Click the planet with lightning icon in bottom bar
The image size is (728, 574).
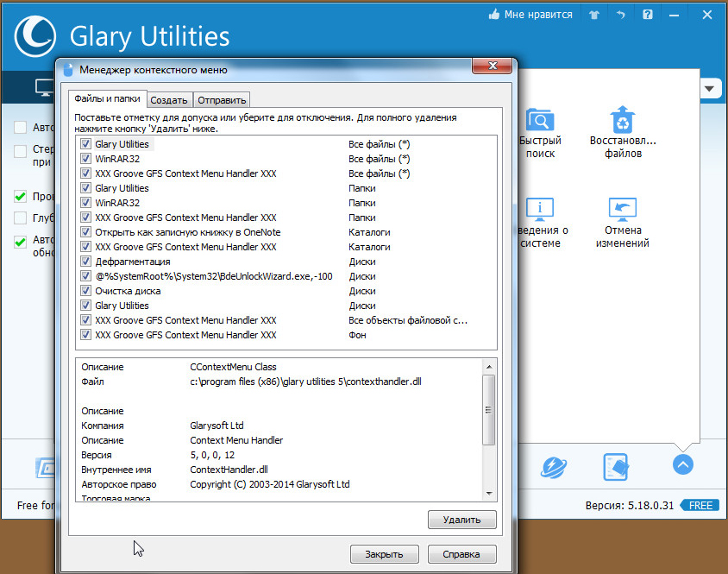[553, 467]
